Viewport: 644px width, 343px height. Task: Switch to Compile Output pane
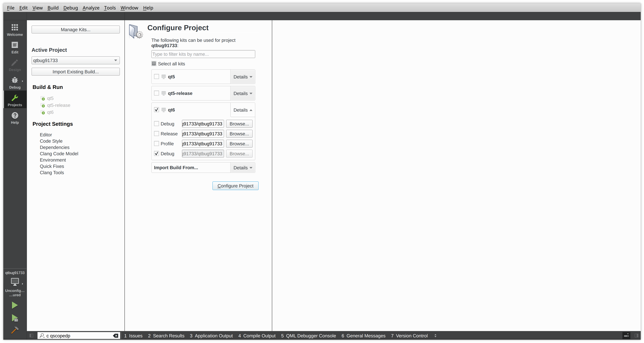coord(257,336)
